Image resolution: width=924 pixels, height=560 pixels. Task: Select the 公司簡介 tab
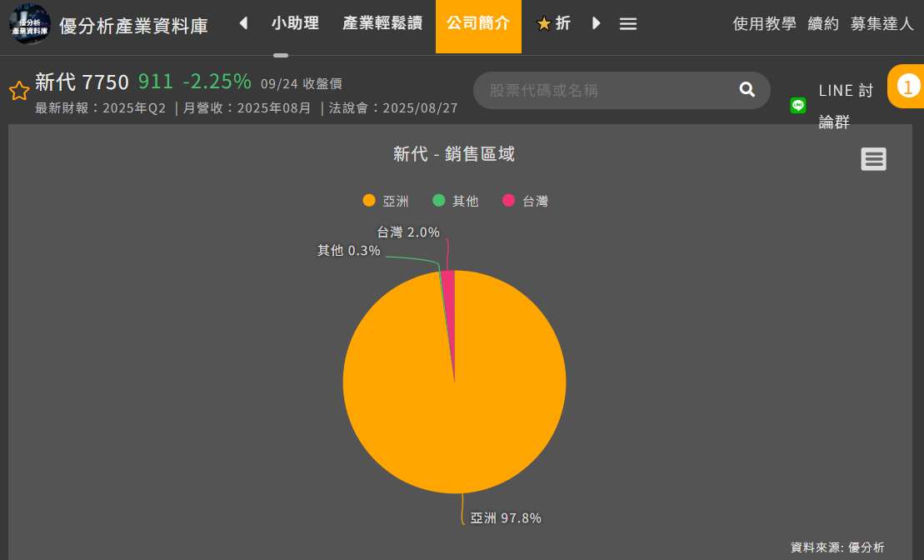[x=478, y=23]
